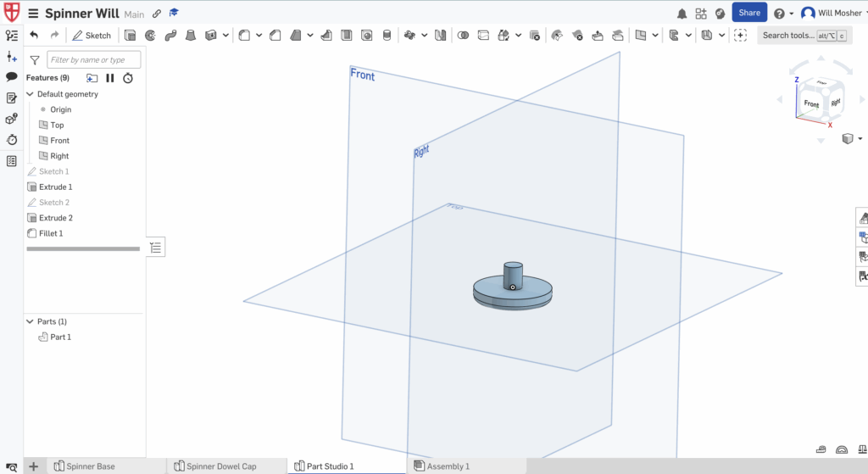
Task: Open the notifications bell
Action: 682,14
